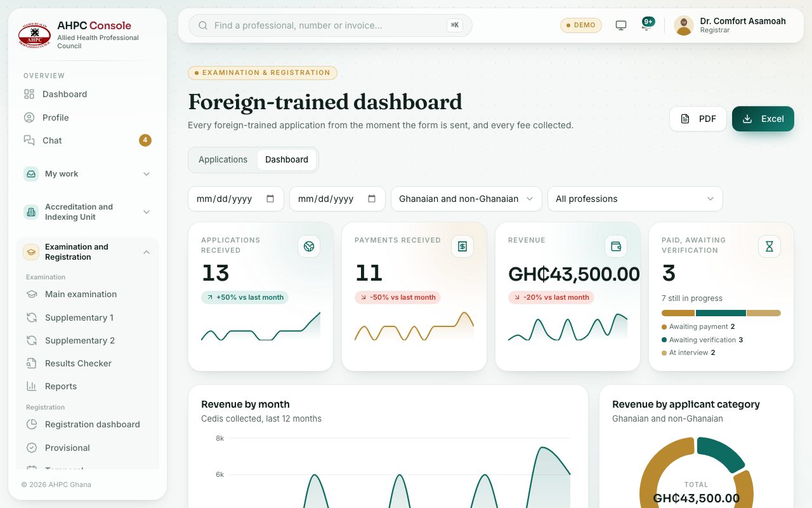Image resolution: width=812 pixels, height=508 pixels.
Task: Click the hourglass icon on Paid, Awaiting Verification card
Action: pos(769,246)
